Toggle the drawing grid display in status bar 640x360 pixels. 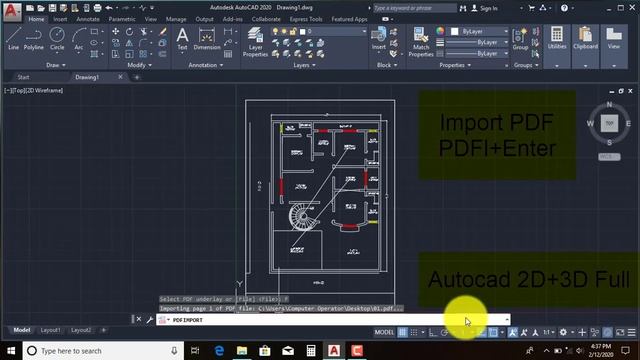(402, 332)
